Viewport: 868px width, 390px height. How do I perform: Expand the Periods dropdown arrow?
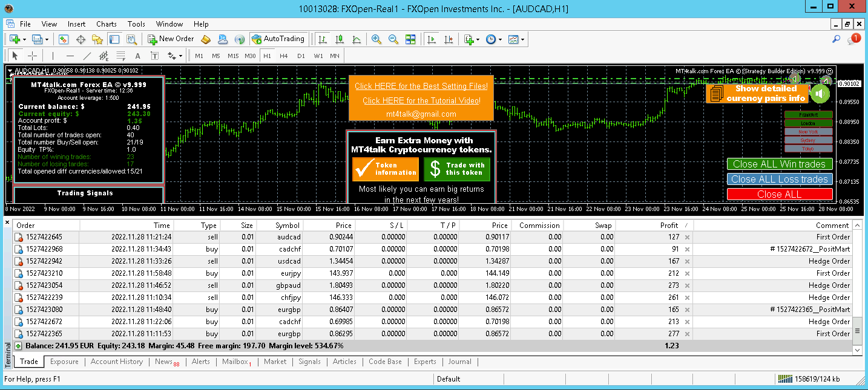click(500, 39)
